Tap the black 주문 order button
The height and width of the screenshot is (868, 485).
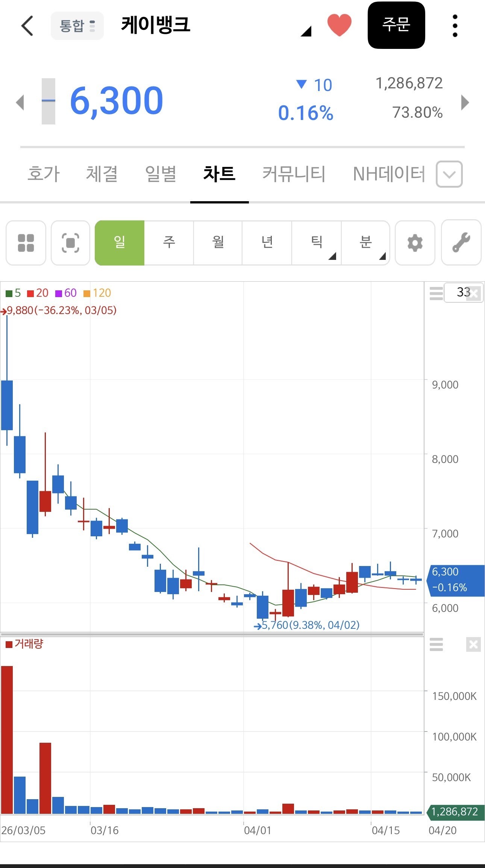click(x=396, y=25)
